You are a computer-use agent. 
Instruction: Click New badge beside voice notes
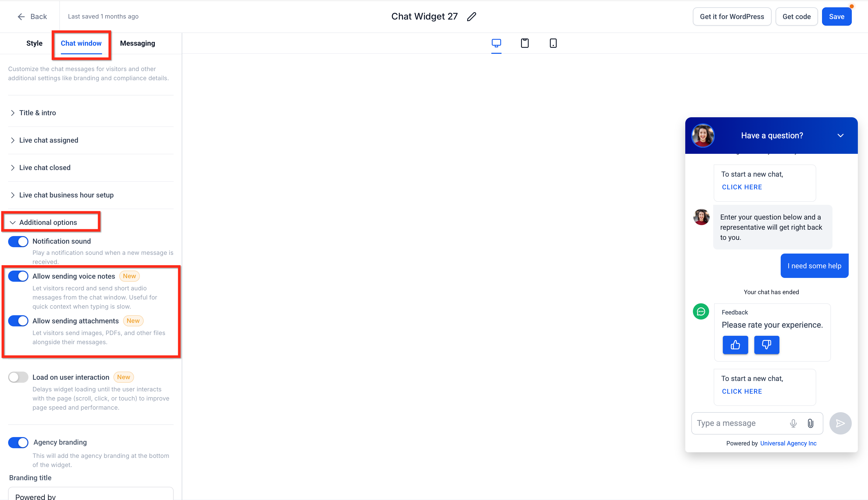(129, 276)
